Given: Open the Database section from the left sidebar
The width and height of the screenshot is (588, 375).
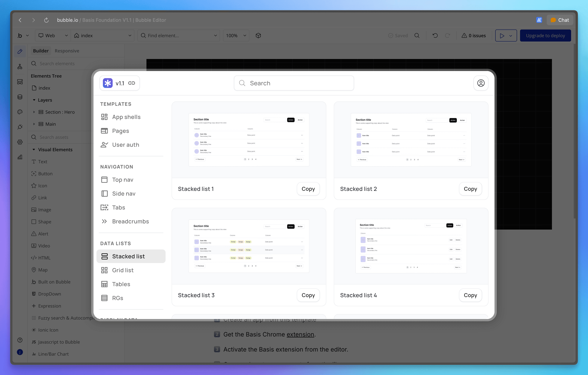Looking at the screenshot, I should pos(20,97).
